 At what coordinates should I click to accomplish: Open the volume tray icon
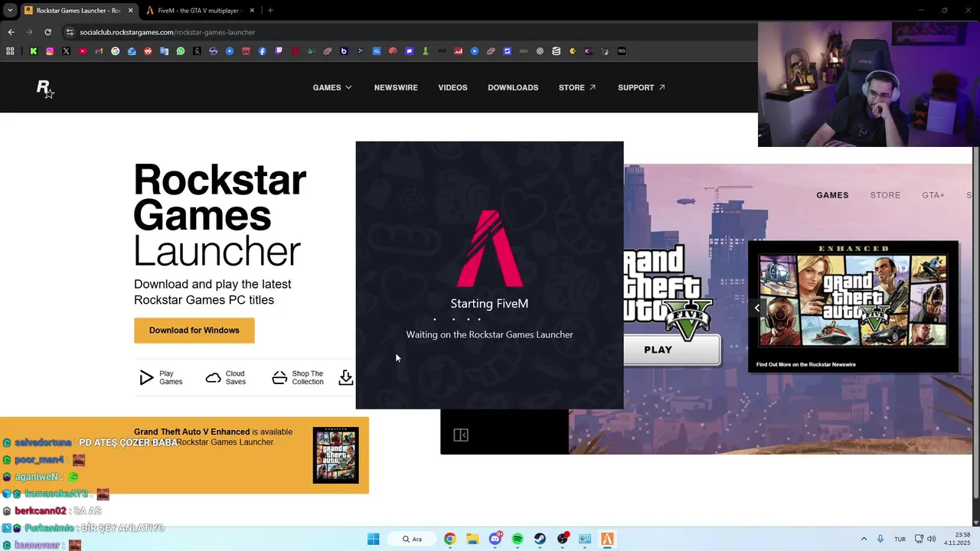(931, 539)
